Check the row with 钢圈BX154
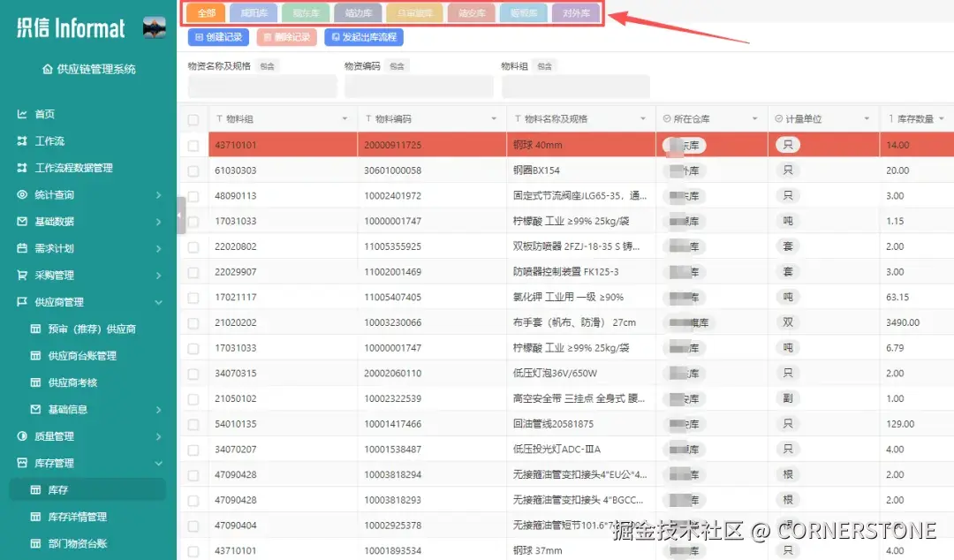 (x=193, y=171)
